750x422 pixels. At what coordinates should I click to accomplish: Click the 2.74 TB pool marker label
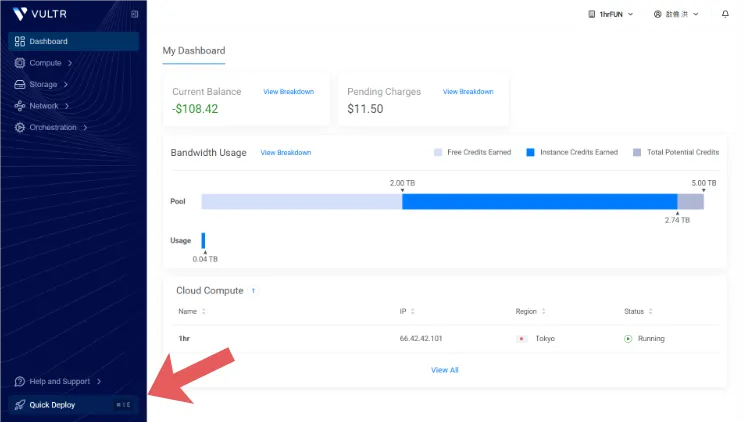pos(677,221)
